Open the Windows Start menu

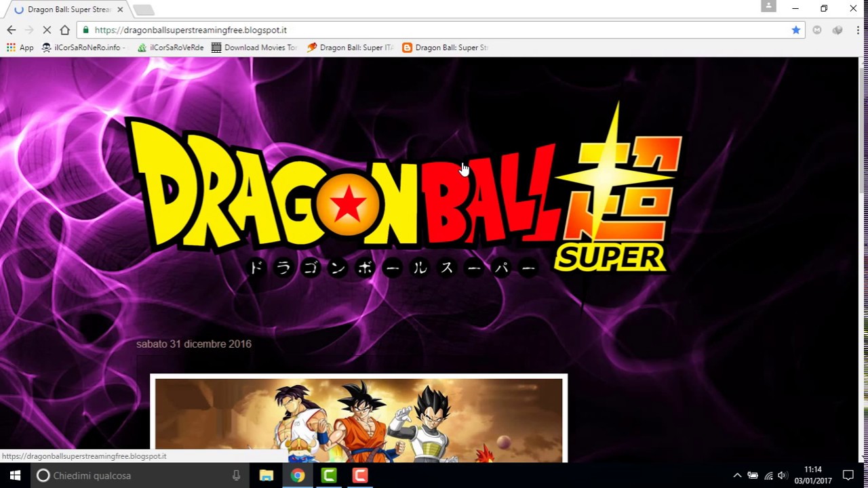point(15,475)
